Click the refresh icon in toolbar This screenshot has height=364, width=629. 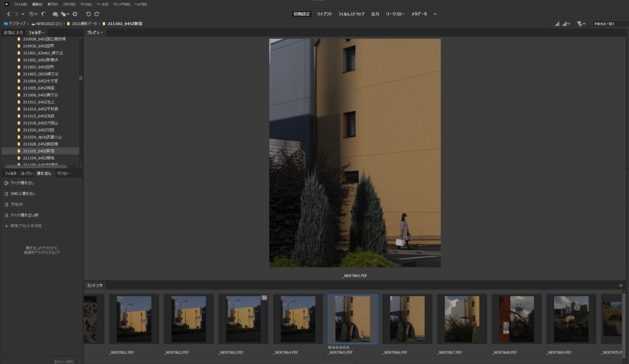pyautogui.click(x=75, y=14)
